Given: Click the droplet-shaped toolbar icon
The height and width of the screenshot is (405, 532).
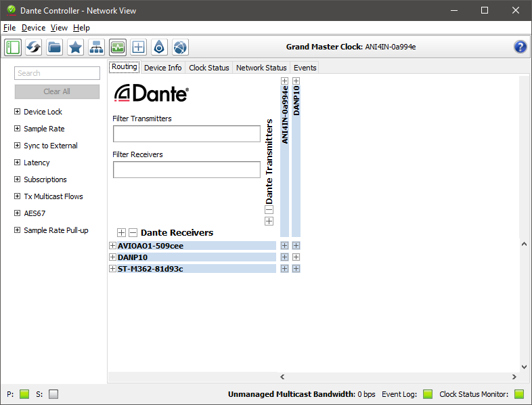Looking at the screenshot, I should click(x=159, y=47).
